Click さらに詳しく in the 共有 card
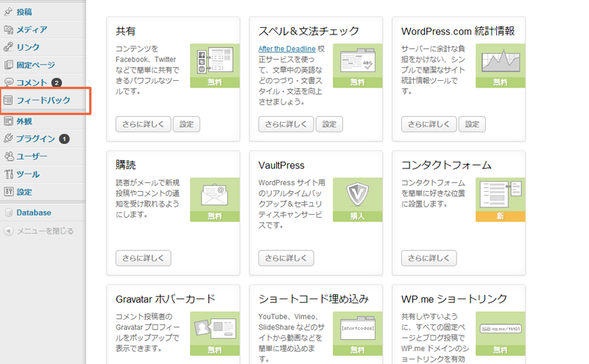The width and height of the screenshot is (589, 364). (143, 124)
